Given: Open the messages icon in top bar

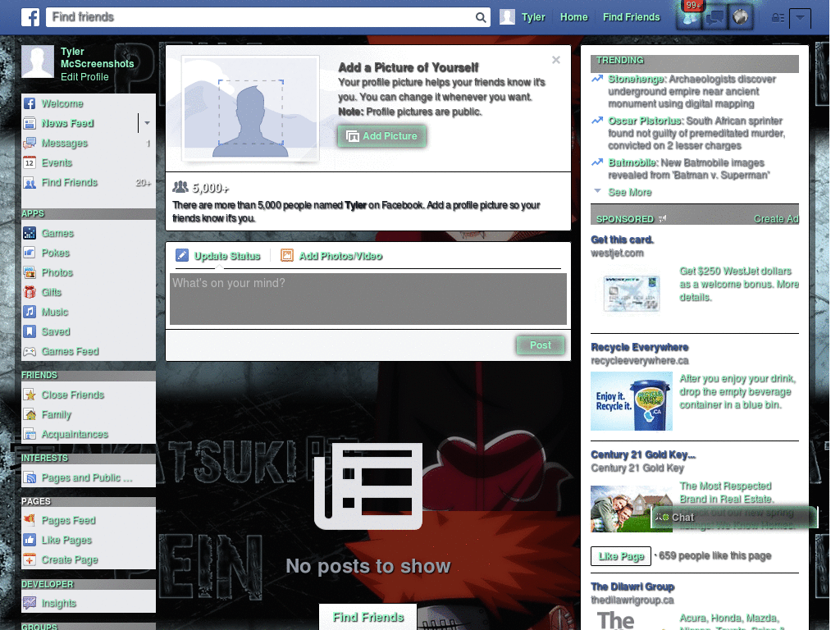Looking at the screenshot, I should (x=715, y=18).
